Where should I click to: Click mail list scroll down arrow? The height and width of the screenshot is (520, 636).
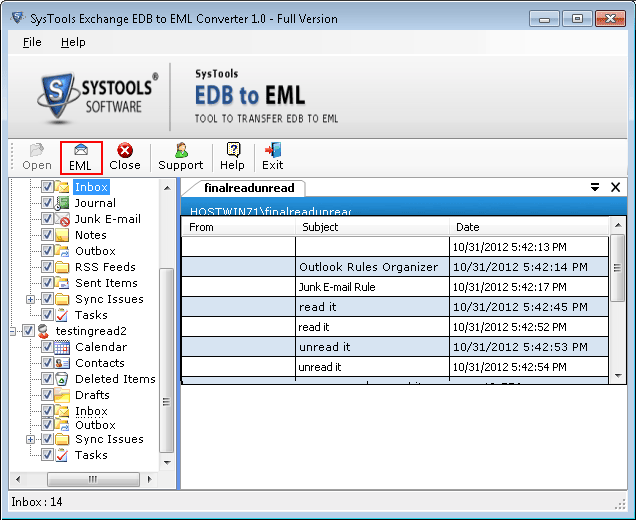click(618, 376)
